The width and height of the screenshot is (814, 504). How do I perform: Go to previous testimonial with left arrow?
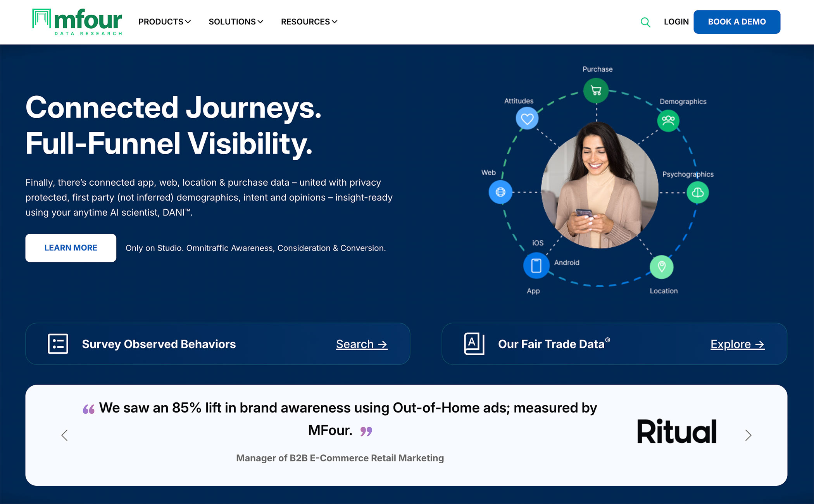pyautogui.click(x=65, y=435)
